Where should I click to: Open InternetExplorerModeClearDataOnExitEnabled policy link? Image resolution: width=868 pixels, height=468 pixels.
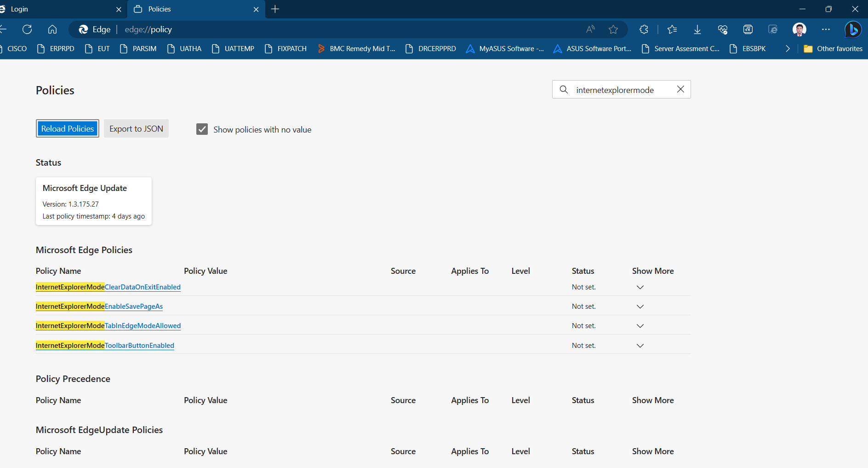click(108, 287)
